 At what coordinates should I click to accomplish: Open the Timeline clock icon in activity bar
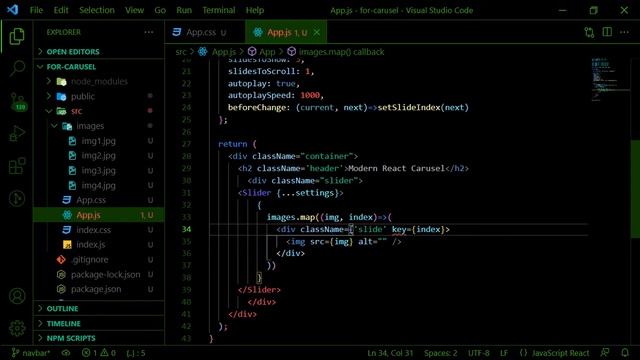tap(17, 198)
